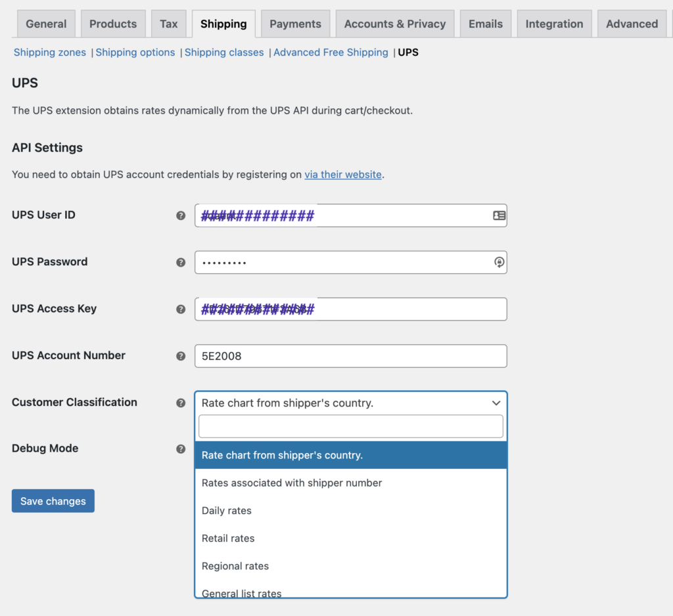This screenshot has height=616, width=673.
Task: Choose 'Regional rates' option
Action: point(351,566)
